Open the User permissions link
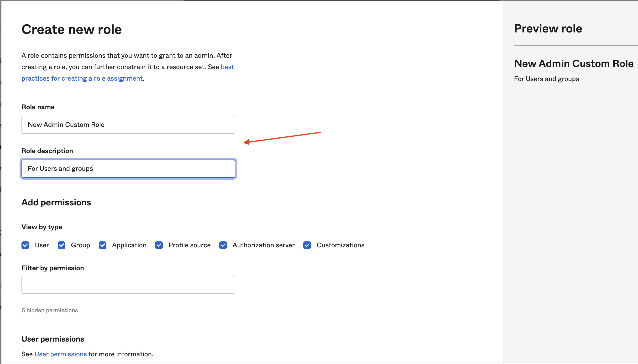Viewport: 638px width, 364px height. click(x=61, y=354)
